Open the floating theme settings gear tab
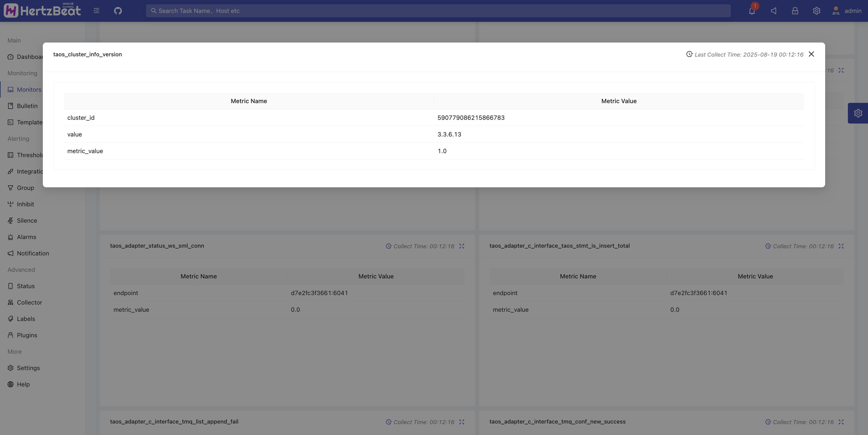 [858, 113]
